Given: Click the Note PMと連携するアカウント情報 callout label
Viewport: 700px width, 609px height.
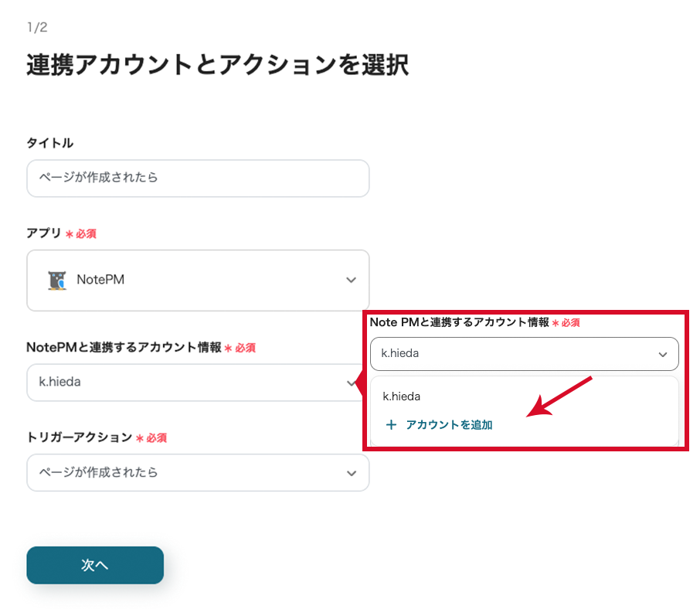Looking at the screenshot, I should tap(460, 322).
